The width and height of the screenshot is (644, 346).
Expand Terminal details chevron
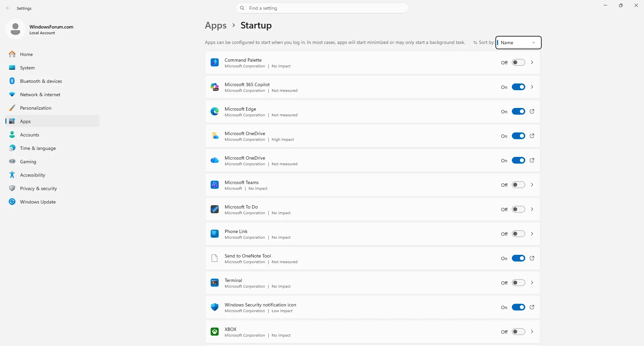[x=532, y=283]
